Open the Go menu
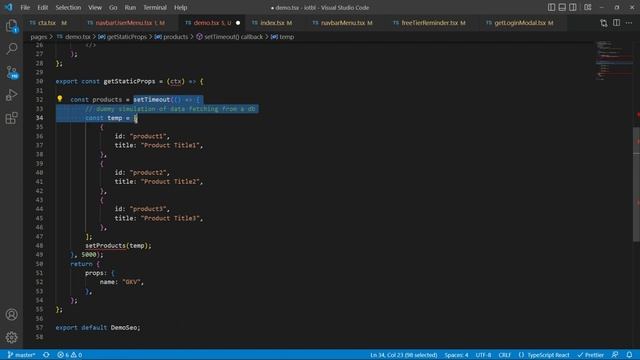 pos(113,7)
